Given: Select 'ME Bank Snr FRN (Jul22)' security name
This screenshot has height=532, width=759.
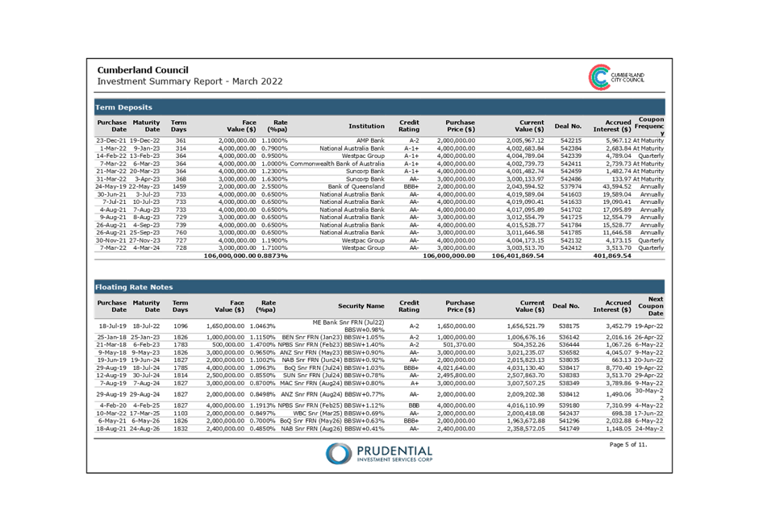Looking at the screenshot, I should [348, 322].
